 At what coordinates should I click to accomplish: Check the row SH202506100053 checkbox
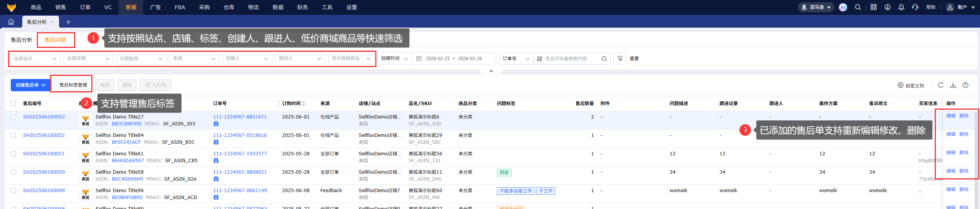point(13,117)
